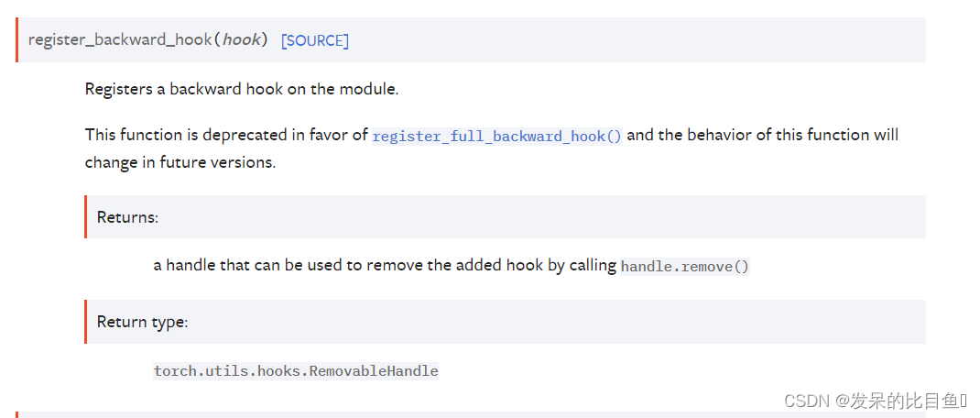
Task: Click the sentence 'Registers a backward hook on the module.'
Action: [242, 89]
